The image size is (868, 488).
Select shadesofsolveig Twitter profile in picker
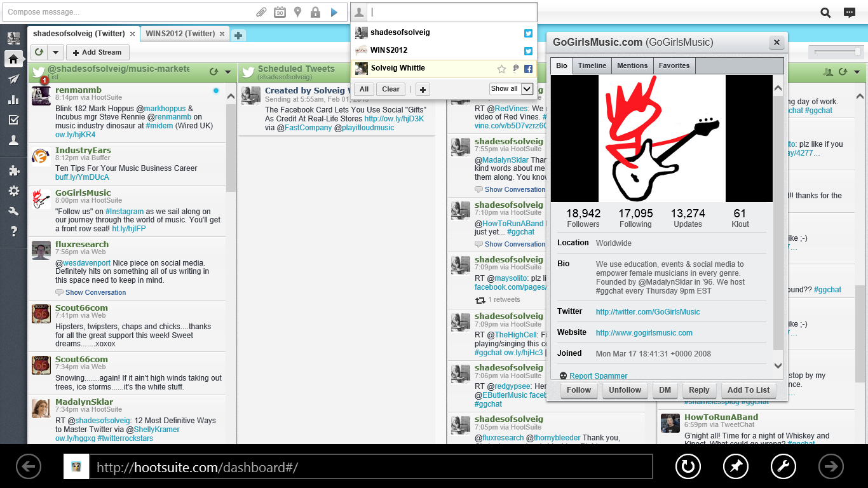444,33
